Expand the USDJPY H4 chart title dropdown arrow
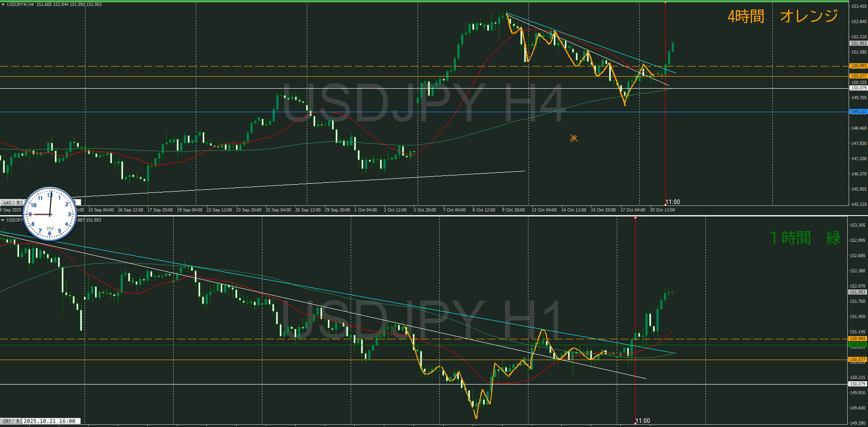868x427 pixels. 3,5
